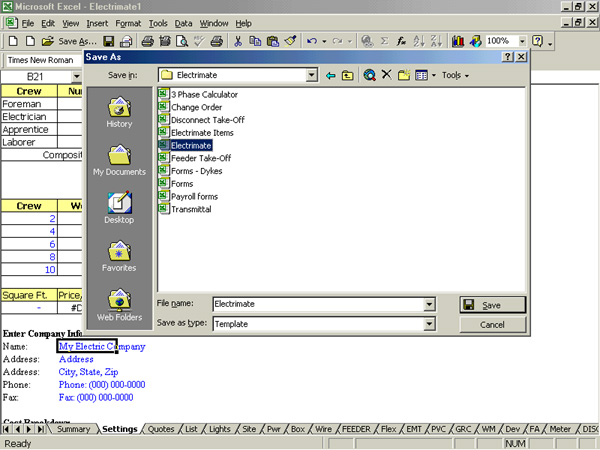600x450 pixels.
Task: Click the Copy icon in toolbar
Action: [255, 41]
